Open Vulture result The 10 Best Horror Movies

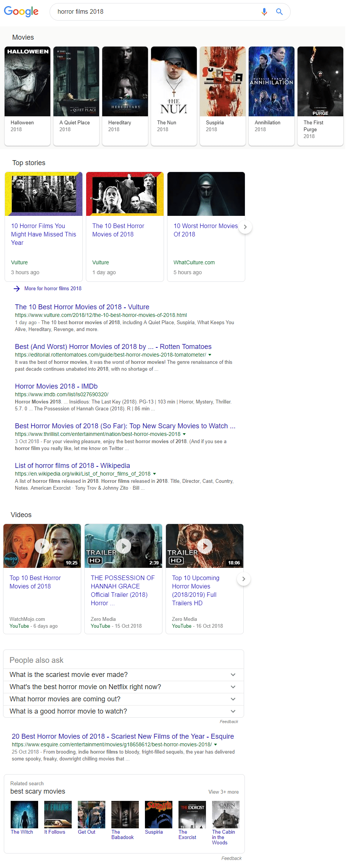pos(82,307)
